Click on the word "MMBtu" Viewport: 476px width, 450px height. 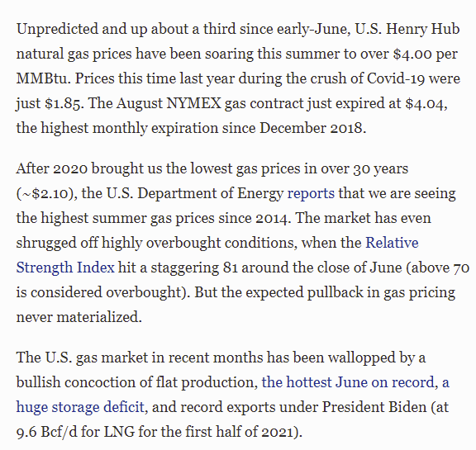click(x=41, y=78)
